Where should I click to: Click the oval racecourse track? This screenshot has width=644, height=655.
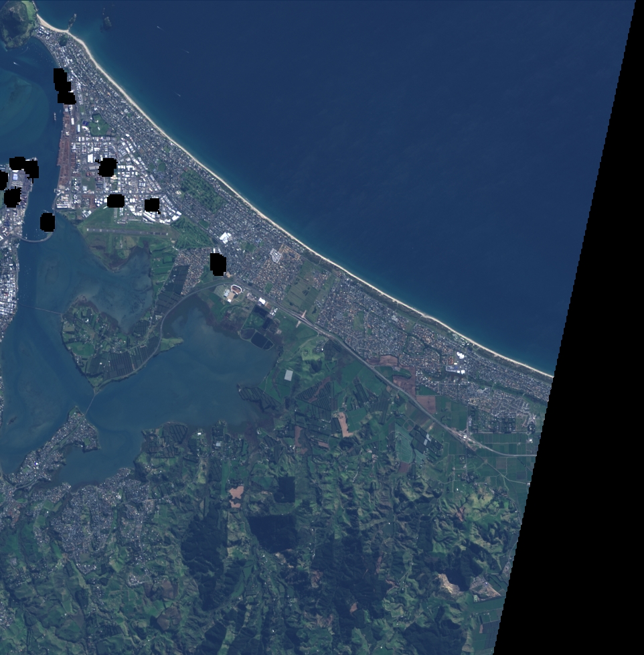235,290
